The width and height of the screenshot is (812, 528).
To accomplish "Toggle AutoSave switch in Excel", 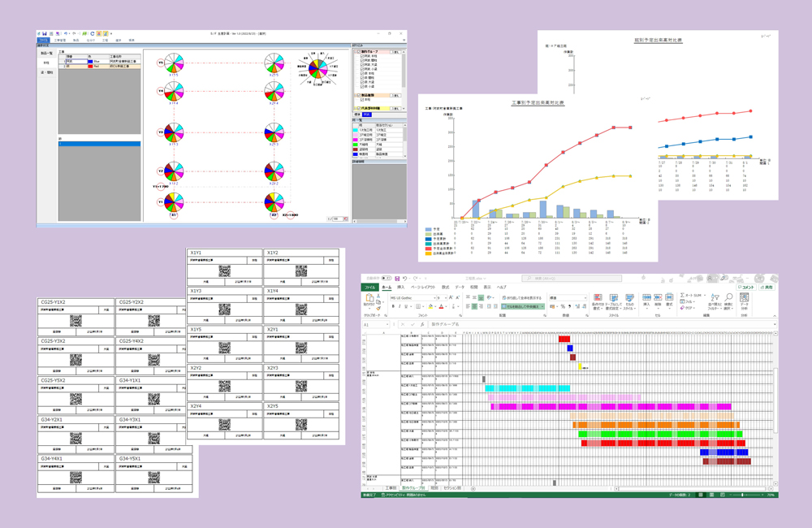I will (387, 279).
